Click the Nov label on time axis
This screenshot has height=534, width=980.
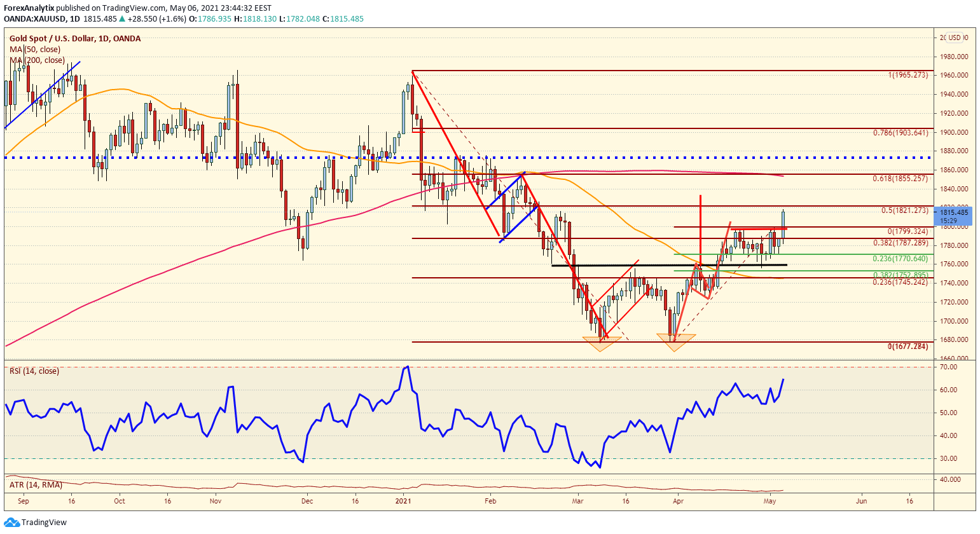pyautogui.click(x=215, y=501)
